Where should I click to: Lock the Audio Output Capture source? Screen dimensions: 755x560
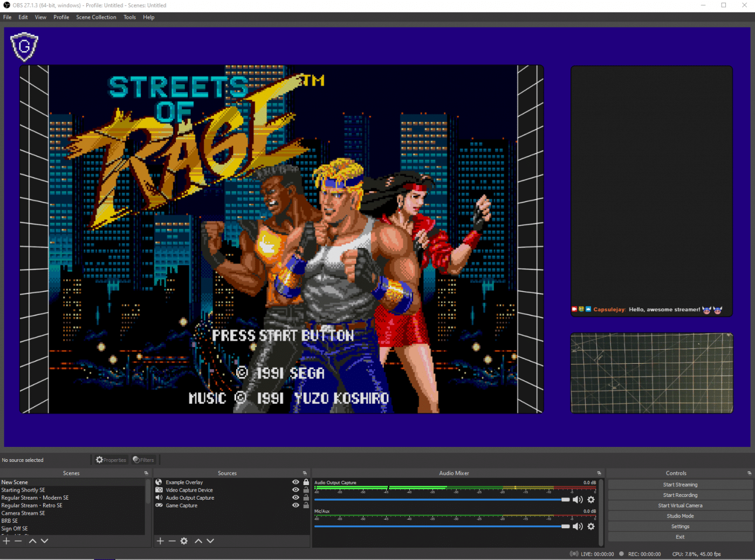pos(306,497)
